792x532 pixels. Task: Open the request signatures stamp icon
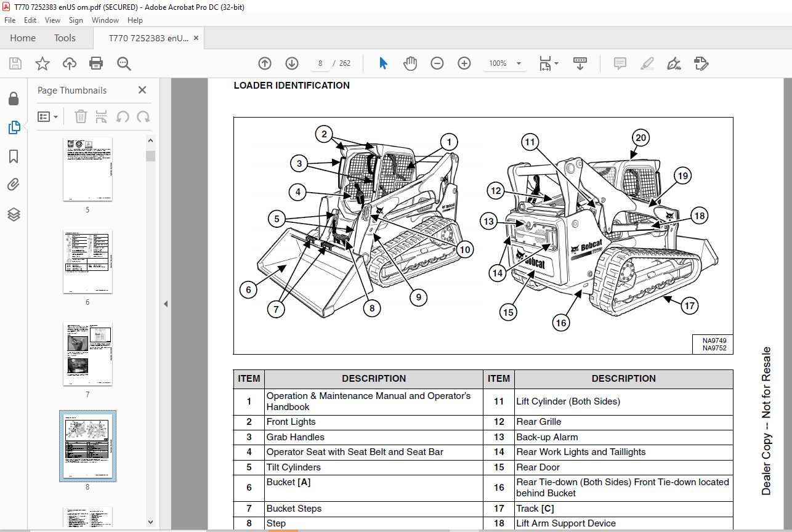(701, 63)
